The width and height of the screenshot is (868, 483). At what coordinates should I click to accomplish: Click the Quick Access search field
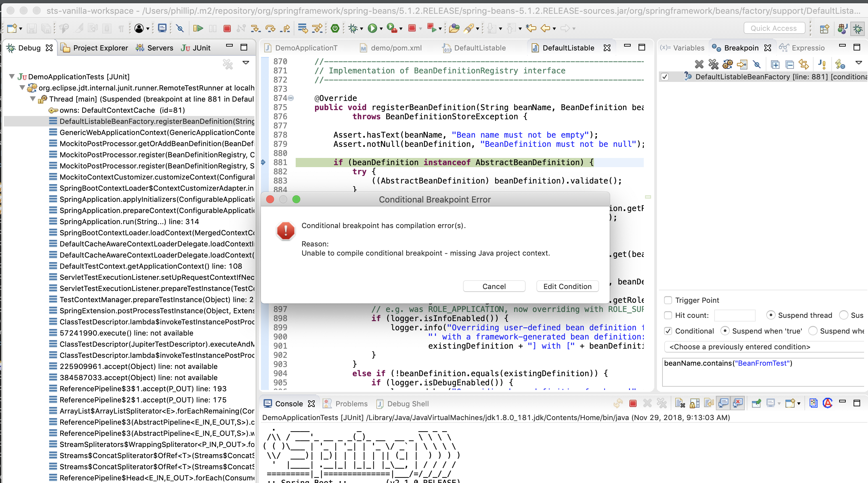coord(774,28)
